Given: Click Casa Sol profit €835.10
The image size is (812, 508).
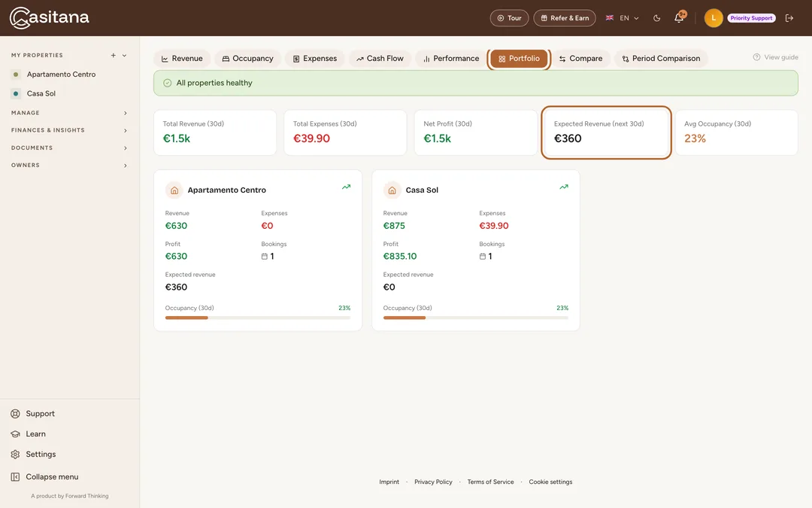Looking at the screenshot, I should click(400, 257).
